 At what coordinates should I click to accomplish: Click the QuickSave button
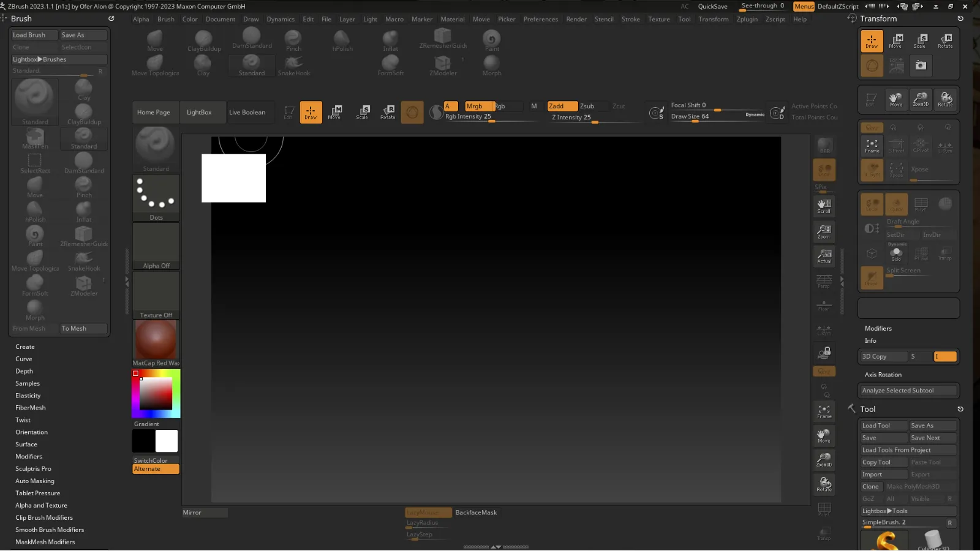713,6
